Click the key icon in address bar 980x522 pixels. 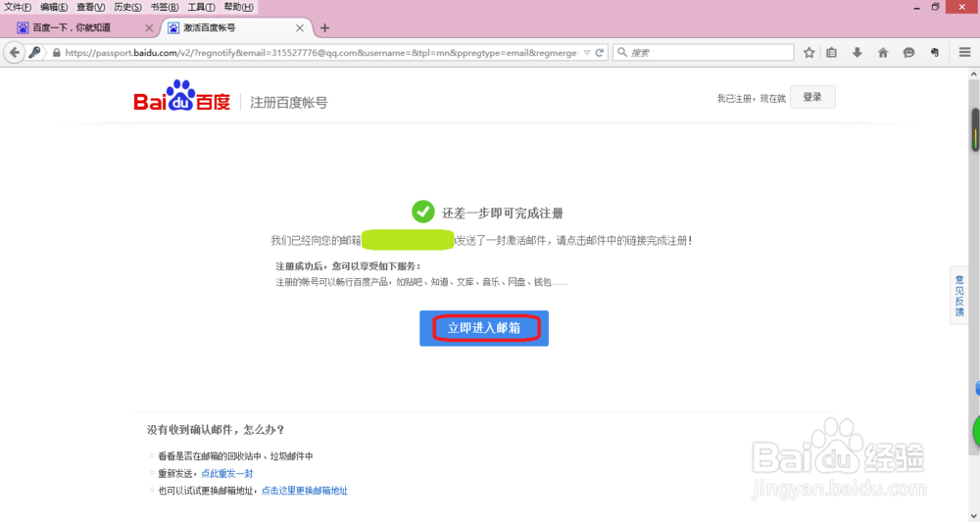click(35, 53)
